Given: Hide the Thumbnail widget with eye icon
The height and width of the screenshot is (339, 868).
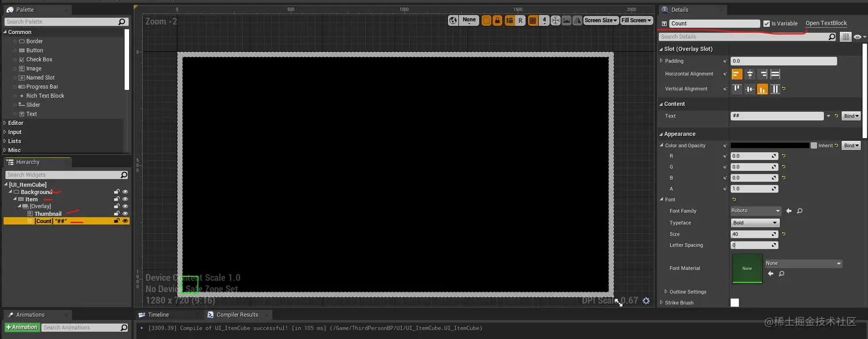Looking at the screenshot, I should pyautogui.click(x=125, y=213).
